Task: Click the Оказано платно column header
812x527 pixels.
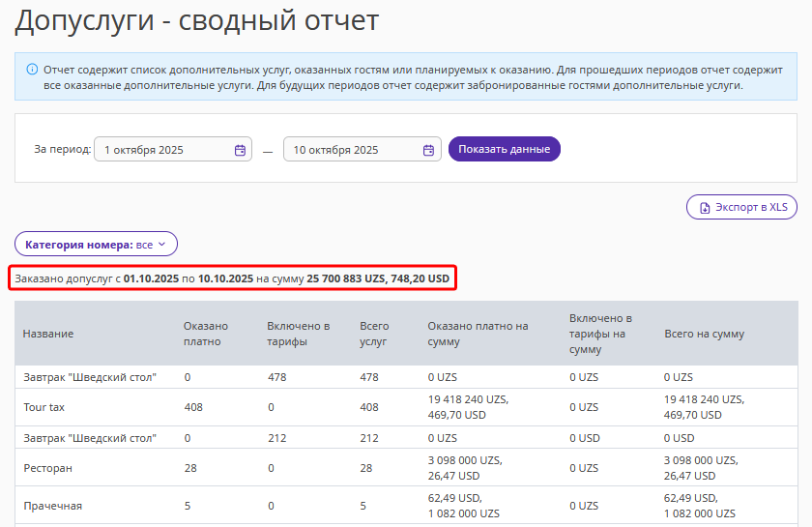Action: 205,334
